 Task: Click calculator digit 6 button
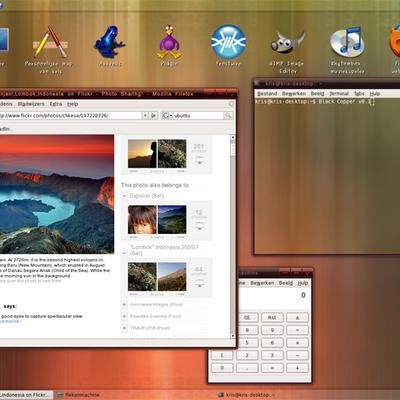272,343
